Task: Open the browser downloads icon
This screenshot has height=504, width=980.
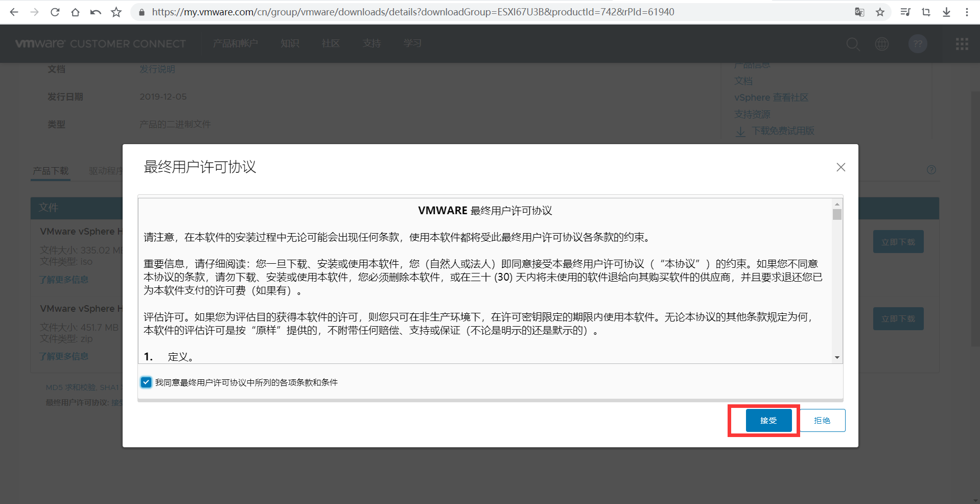Action: pos(946,12)
